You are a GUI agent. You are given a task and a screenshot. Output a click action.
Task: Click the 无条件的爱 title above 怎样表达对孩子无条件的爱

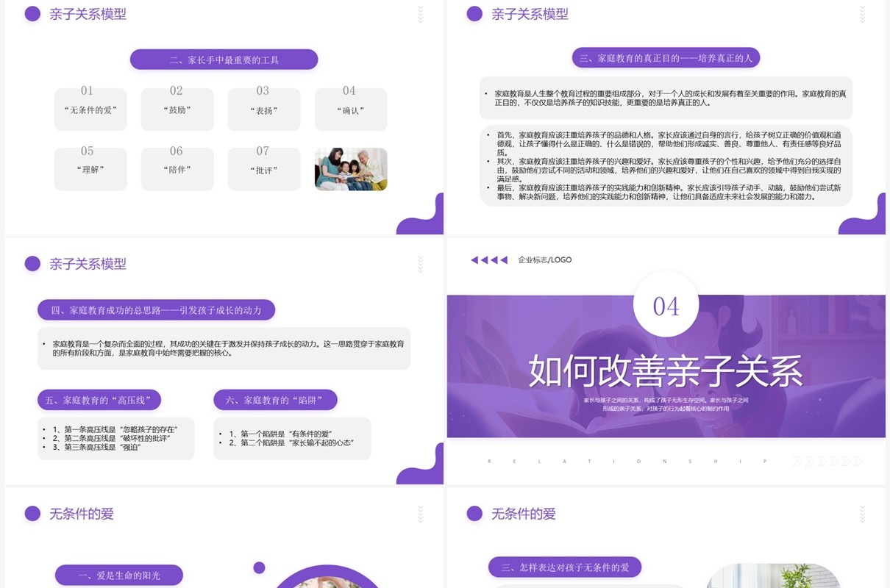(524, 514)
